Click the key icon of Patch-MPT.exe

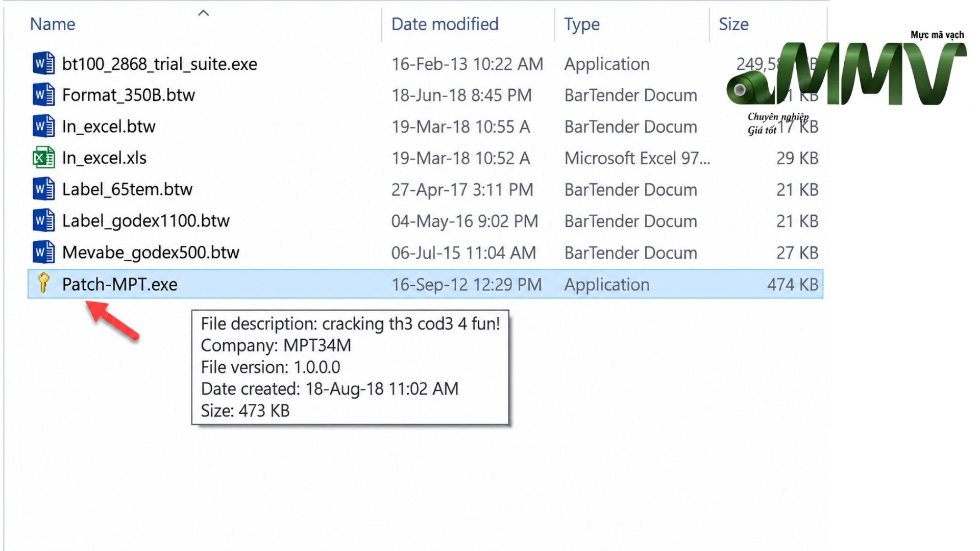pos(43,283)
